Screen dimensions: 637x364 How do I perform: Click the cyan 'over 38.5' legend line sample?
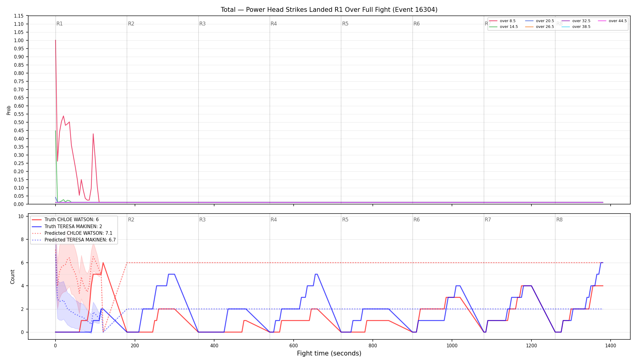tap(566, 27)
